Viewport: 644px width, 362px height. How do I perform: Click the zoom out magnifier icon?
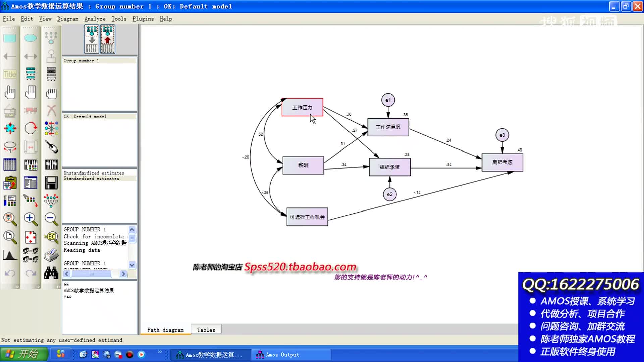[51, 219]
